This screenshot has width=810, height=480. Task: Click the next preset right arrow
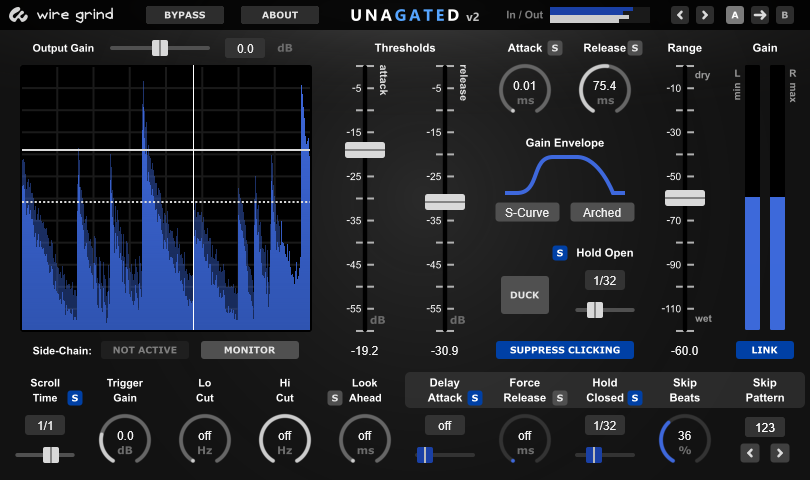tap(705, 15)
